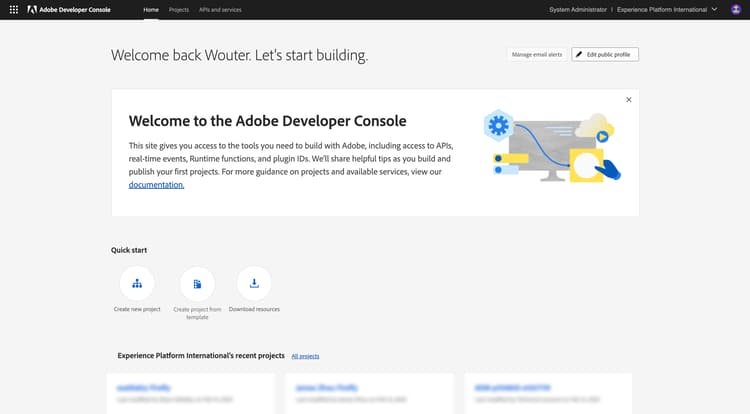Image resolution: width=750 pixels, height=414 pixels.
Task: Open the middle recent project card
Action: click(x=370, y=393)
